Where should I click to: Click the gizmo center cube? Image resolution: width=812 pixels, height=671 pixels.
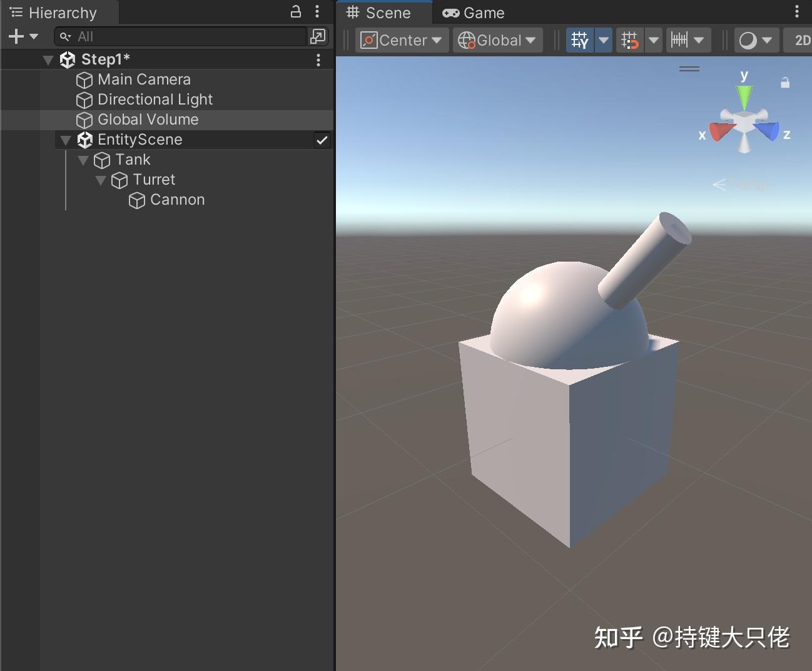(744, 122)
